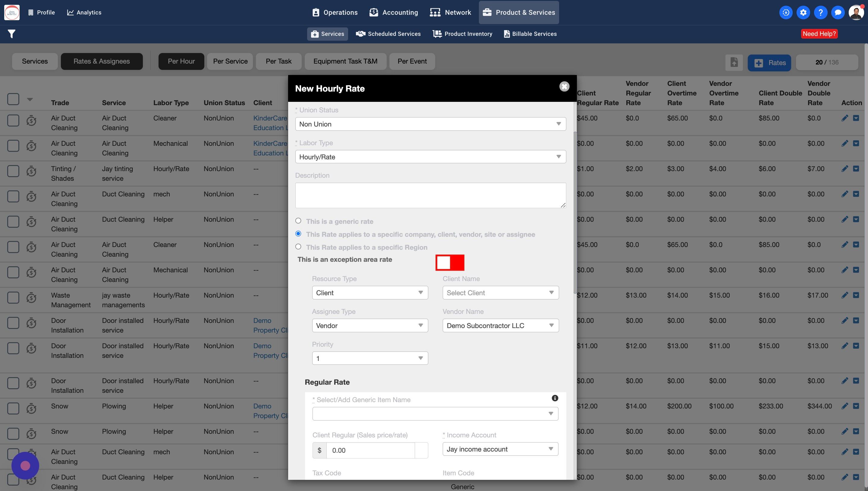Open the chat messages icon

838,12
